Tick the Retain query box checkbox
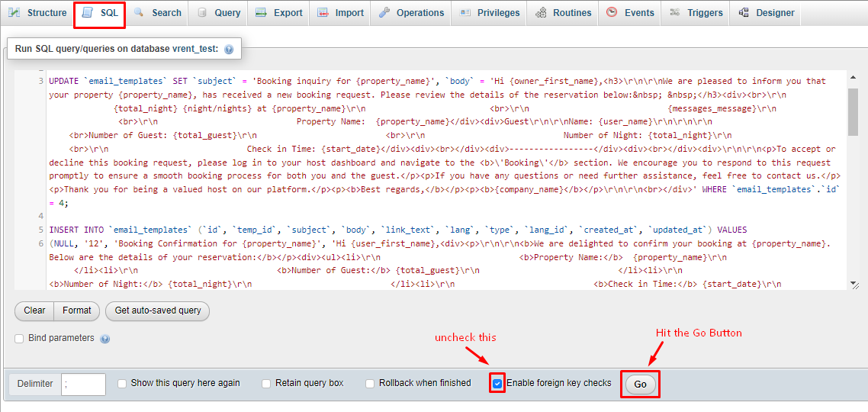The height and width of the screenshot is (412, 868). 266,384
